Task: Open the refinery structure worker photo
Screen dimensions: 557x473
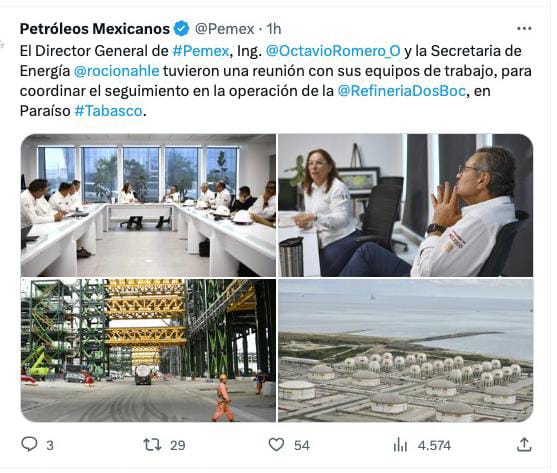Action: pyautogui.click(x=148, y=350)
